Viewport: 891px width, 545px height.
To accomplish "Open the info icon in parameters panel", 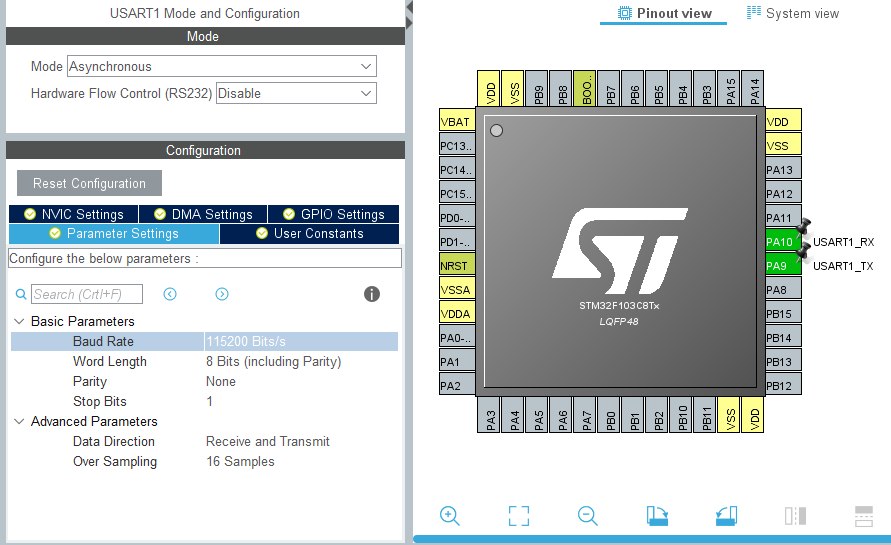I will (x=372, y=294).
